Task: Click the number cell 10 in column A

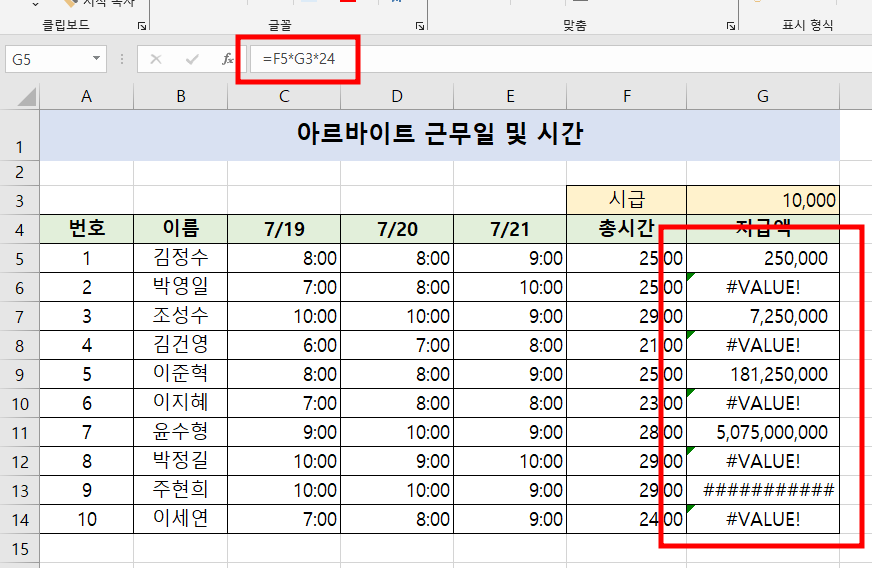Action: [86, 520]
